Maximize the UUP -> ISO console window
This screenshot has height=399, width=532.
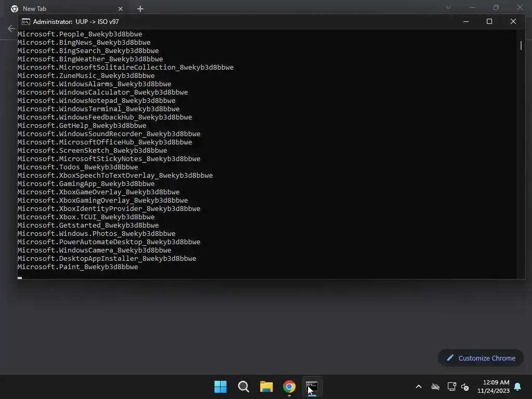point(489,21)
